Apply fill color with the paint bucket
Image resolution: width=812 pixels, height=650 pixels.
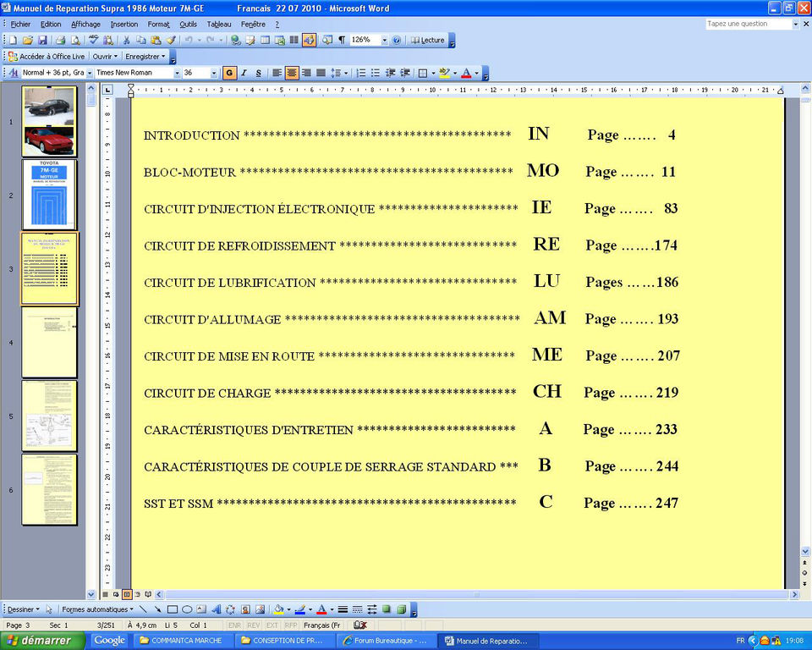pyautogui.click(x=278, y=609)
